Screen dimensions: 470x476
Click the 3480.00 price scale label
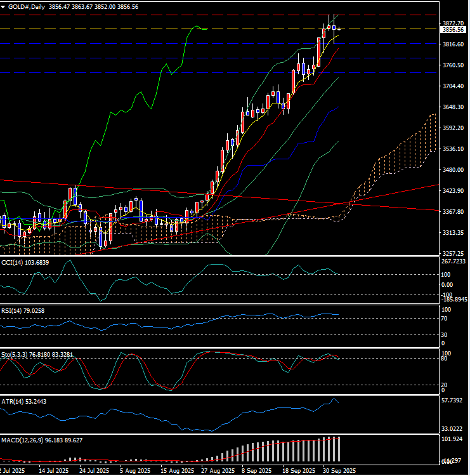tap(453, 170)
